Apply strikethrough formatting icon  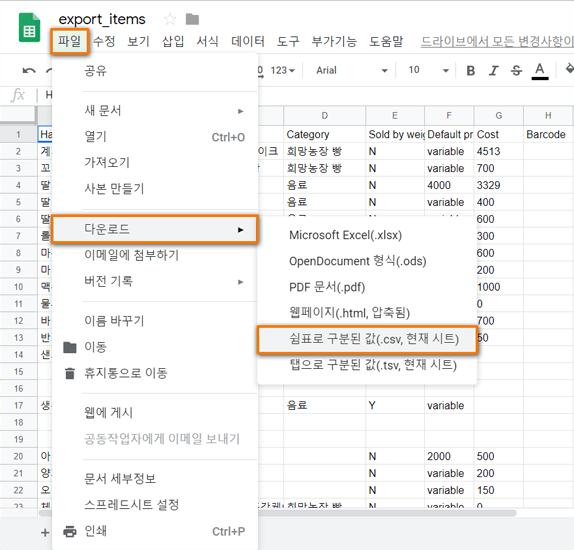[x=516, y=70]
